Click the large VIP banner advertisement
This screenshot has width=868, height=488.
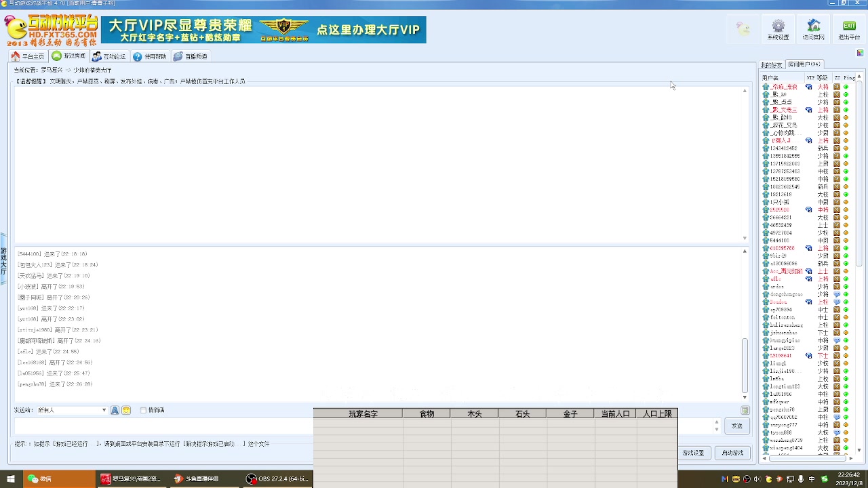pos(264,30)
